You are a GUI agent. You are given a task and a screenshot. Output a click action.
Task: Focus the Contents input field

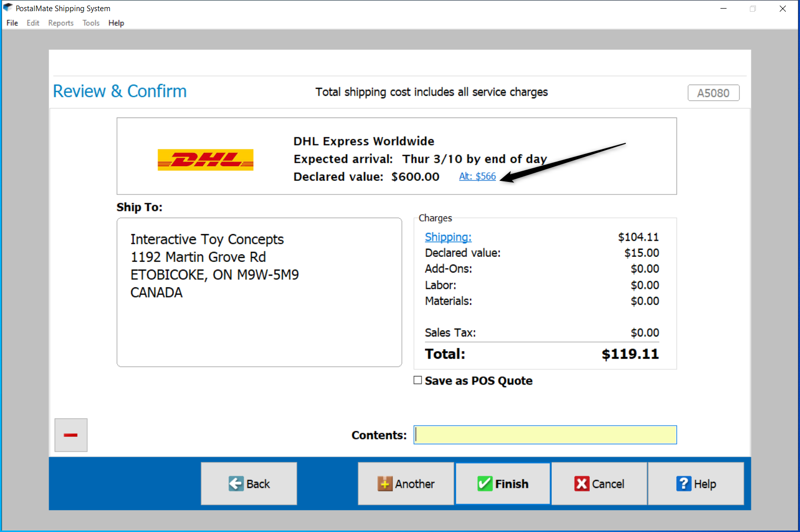(545, 435)
